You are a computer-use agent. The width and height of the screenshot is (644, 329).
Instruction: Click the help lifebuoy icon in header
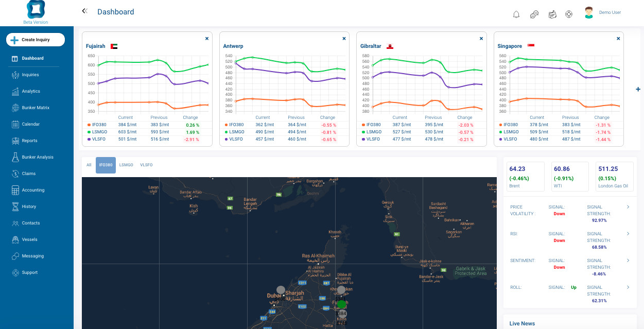click(569, 14)
